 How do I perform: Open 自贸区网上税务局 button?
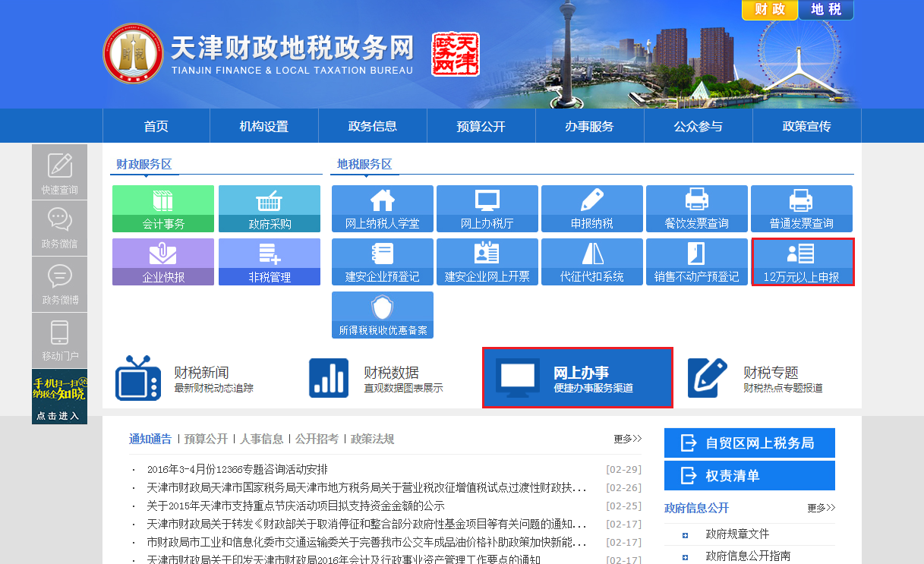point(749,443)
